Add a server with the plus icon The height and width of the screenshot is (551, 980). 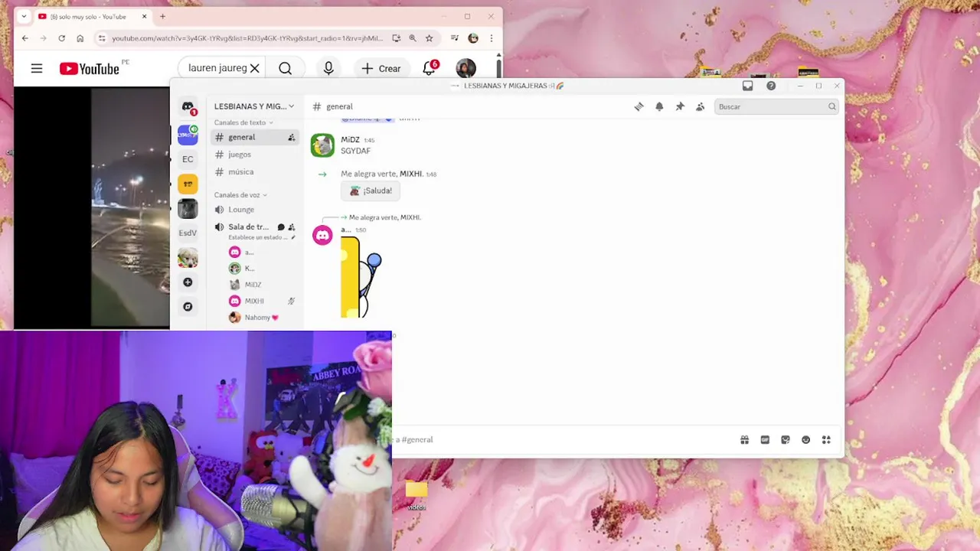(188, 282)
